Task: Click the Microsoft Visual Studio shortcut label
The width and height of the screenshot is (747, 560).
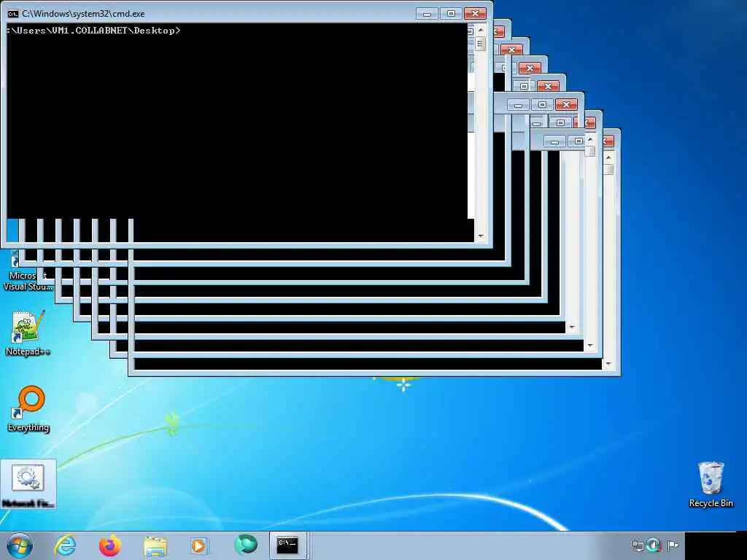Action: (28, 281)
